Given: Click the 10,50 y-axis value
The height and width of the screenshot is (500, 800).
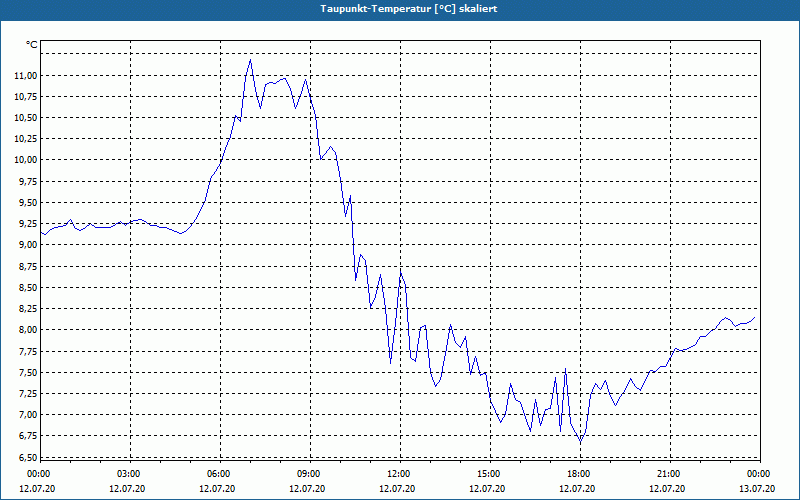Looking at the screenshot, I should coord(26,118).
